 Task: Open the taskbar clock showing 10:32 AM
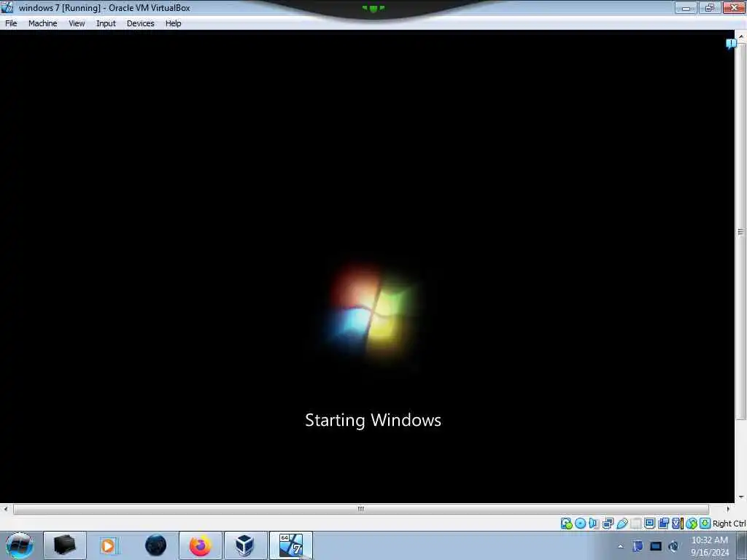point(710,546)
